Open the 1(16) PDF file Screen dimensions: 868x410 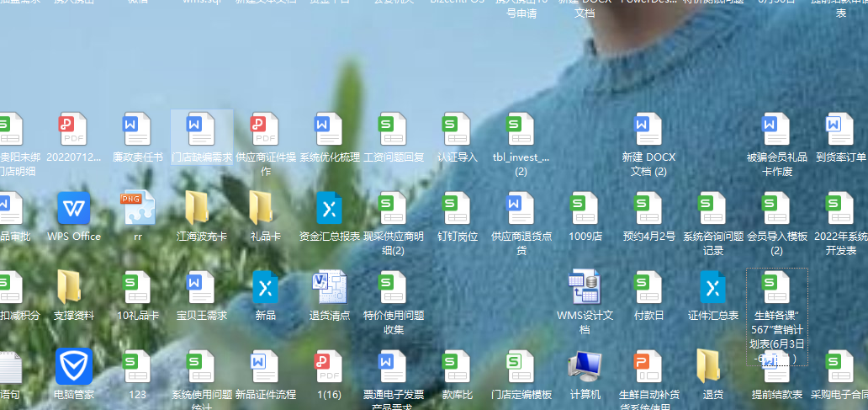[329, 366]
